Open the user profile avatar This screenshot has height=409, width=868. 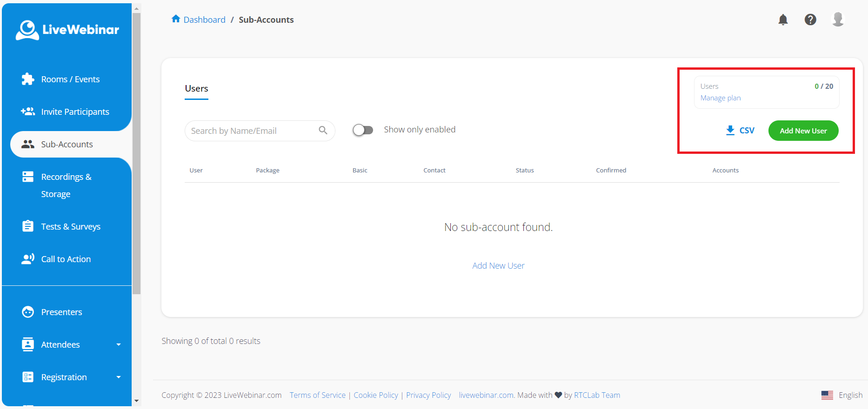click(x=838, y=20)
